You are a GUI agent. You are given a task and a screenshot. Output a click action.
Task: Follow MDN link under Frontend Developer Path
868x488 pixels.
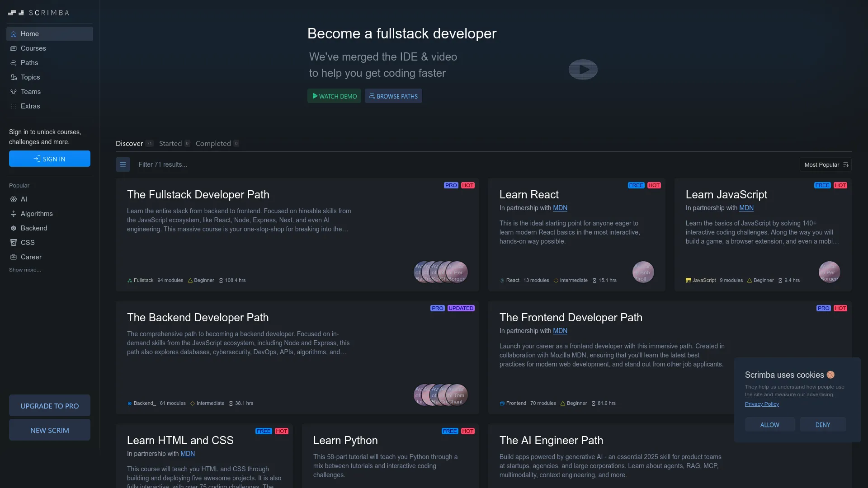pyautogui.click(x=560, y=331)
